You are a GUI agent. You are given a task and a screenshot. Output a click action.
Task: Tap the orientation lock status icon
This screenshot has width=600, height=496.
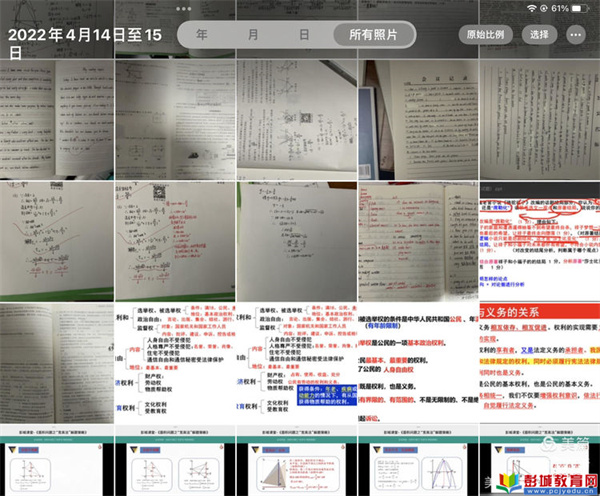point(543,8)
